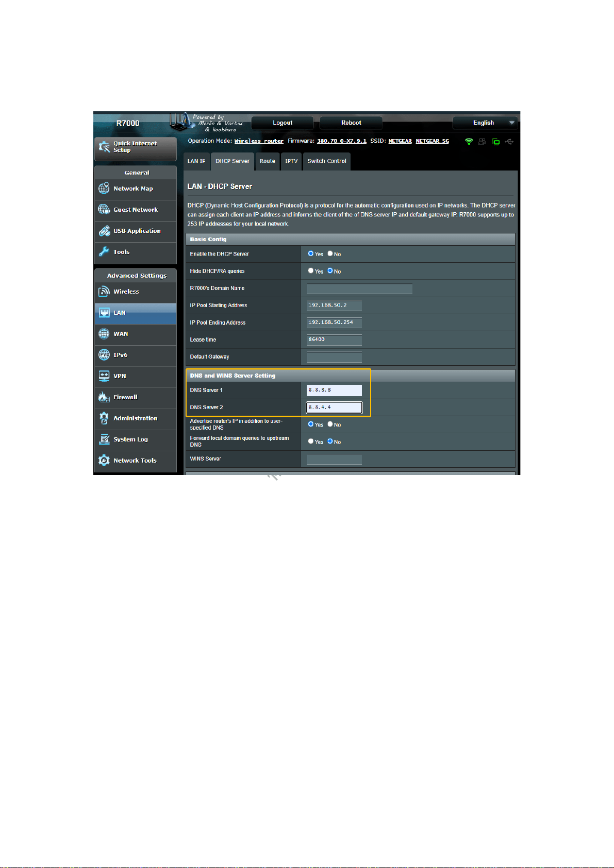Open Guest Network settings
The image size is (614, 868).
pos(135,210)
